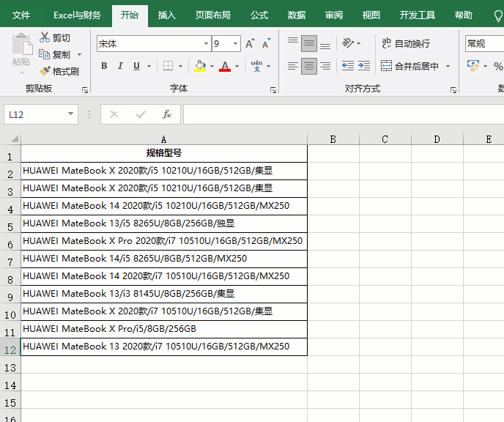Switch to the 页面布局 tab
Viewport: 504px width, 422px height.
coord(212,15)
